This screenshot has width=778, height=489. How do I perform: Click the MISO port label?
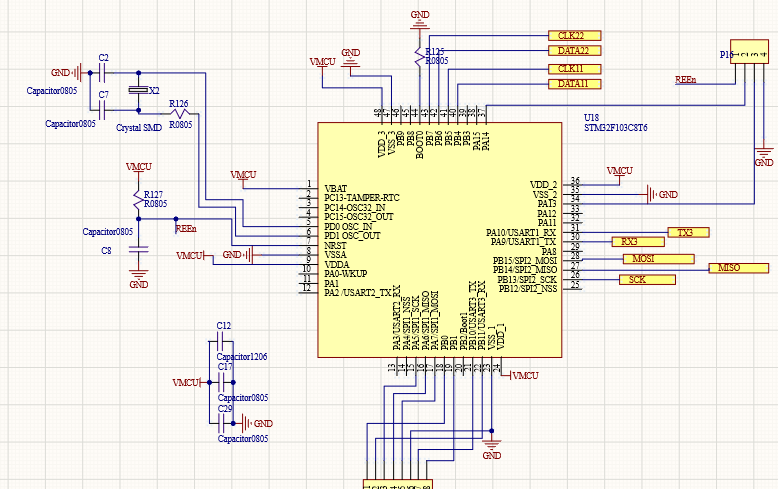pos(738,268)
